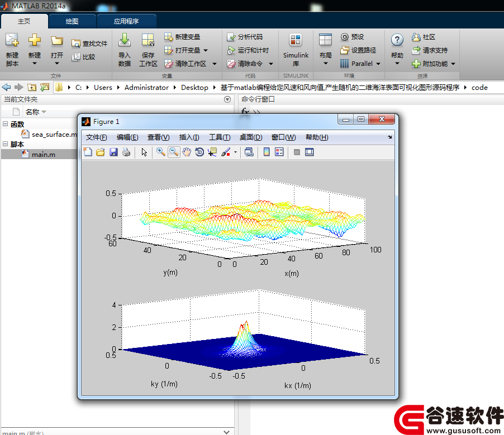Viewport: 504px width, 435px height.
Task: Toggle Rotate 3D tool
Action: click(199, 152)
